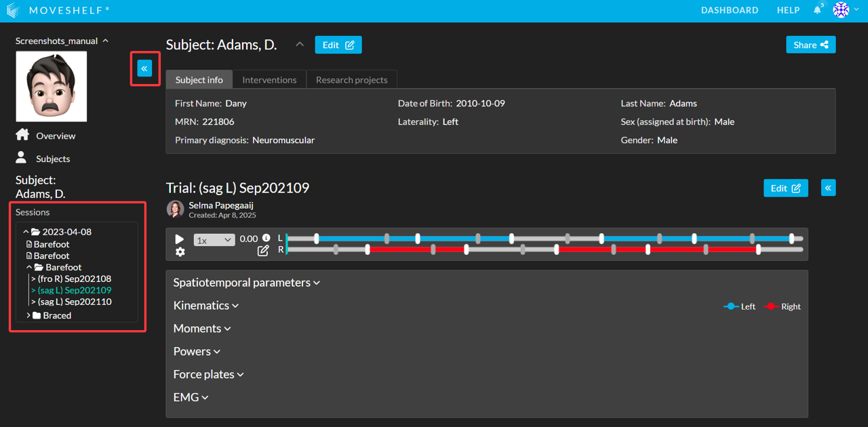The image size is (868, 427).
Task: Open the playback speed 1x dropdown
Action: click(214, 240)
